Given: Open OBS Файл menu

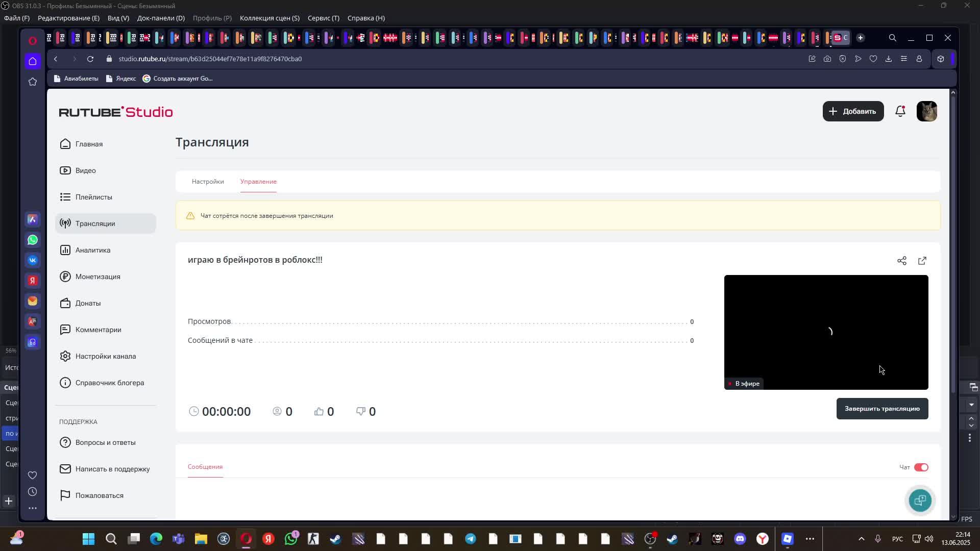Looking at the screenshot, I should click(x=17, y=18).
